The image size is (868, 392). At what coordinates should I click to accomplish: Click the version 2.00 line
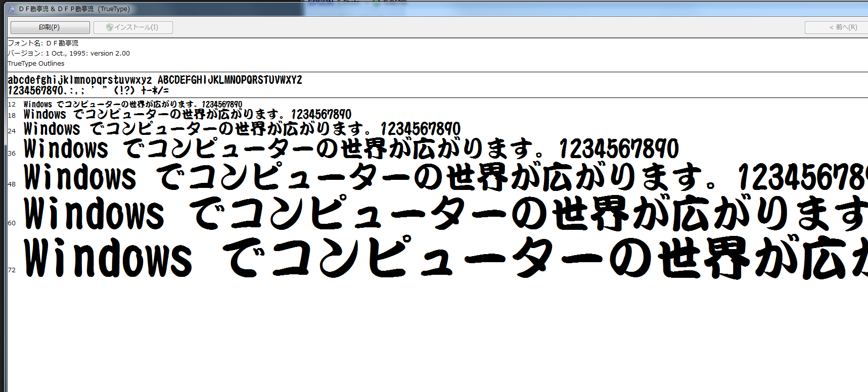tap(69, 53)
